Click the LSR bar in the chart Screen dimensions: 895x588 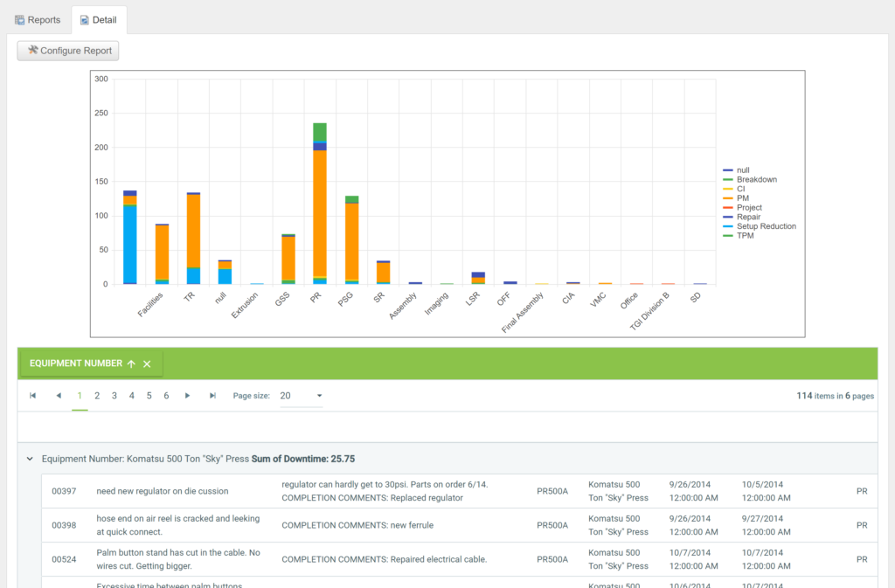coord(478,279)
